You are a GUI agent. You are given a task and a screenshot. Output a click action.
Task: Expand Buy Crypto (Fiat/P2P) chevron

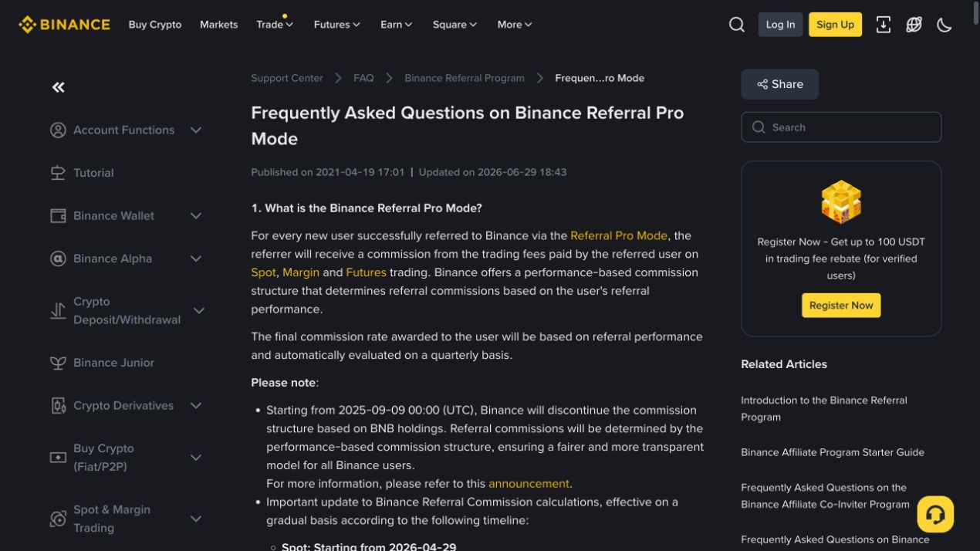196,458
